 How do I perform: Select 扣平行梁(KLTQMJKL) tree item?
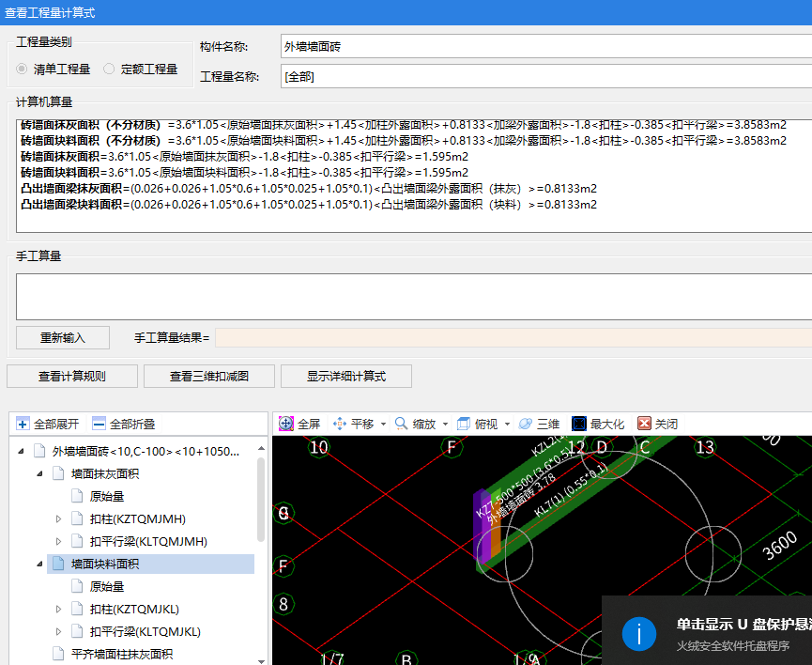click(x=145, y=631)
